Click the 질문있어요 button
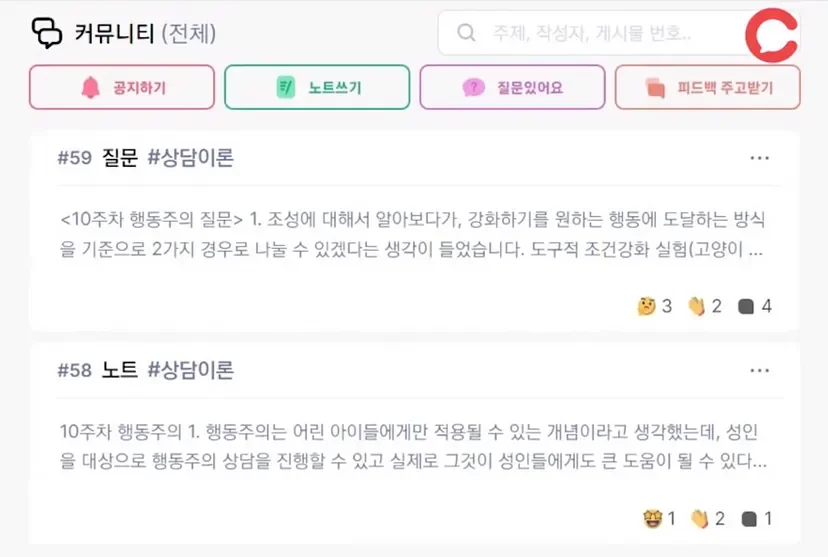Viewport: 828px width, 557px height. [x=512, y=87]
